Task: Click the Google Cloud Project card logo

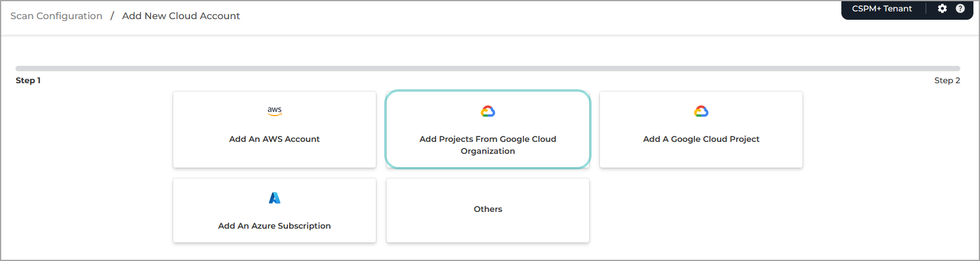Action: pos(701,111)
